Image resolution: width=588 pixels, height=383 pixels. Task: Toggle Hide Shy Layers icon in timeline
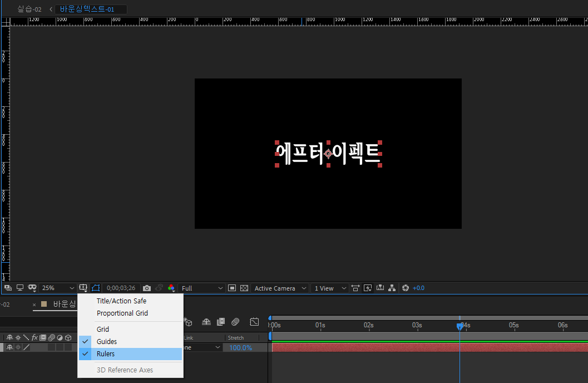point(206,322)
